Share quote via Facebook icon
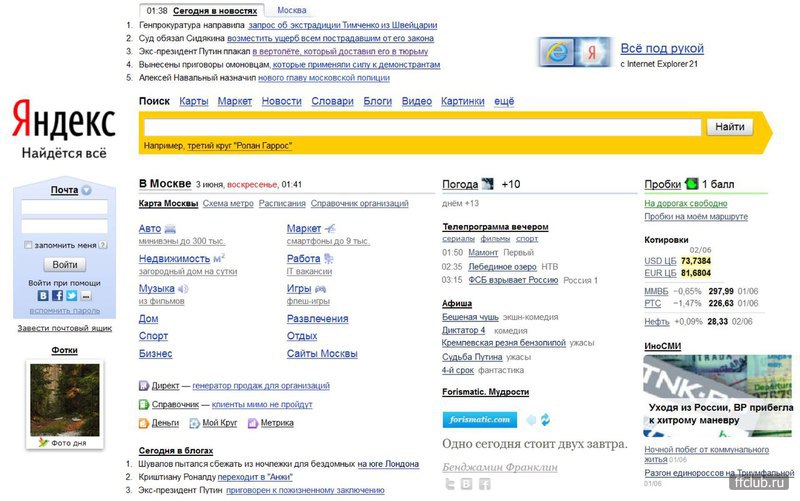This screenshot has width=800, height=501. click(484, 484)
